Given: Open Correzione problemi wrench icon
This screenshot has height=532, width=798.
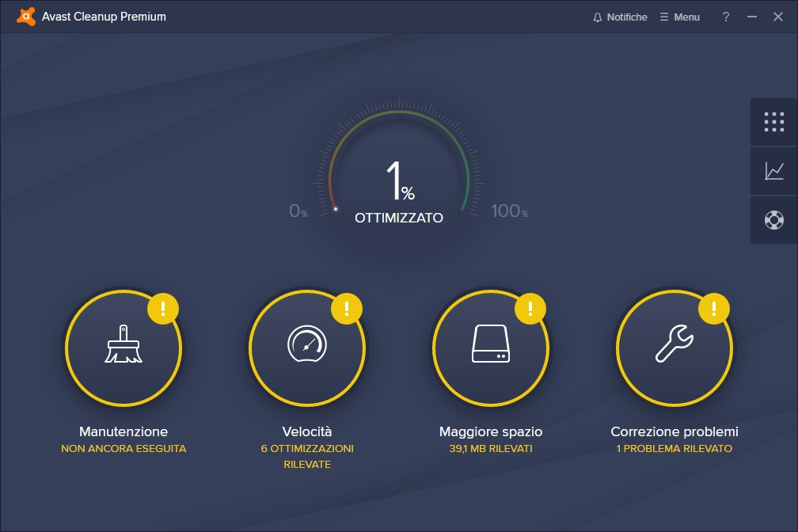Looking at the screenshot, I should tap(674, 344).
